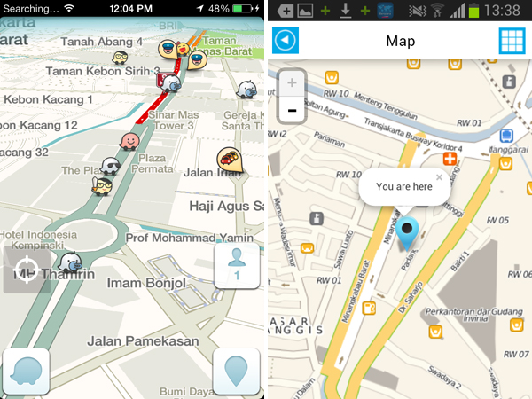Open the friends counter showing 1
The image size is (532, 399).
click(237, 266)
